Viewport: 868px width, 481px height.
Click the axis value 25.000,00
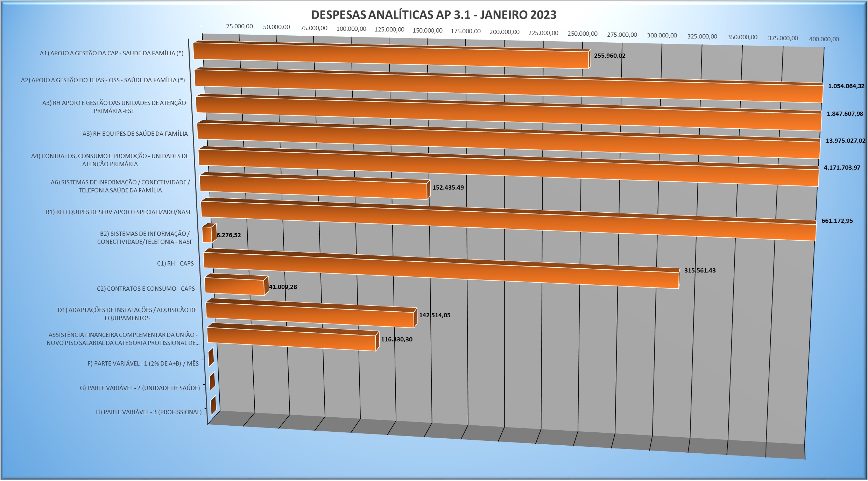(239, 27)
